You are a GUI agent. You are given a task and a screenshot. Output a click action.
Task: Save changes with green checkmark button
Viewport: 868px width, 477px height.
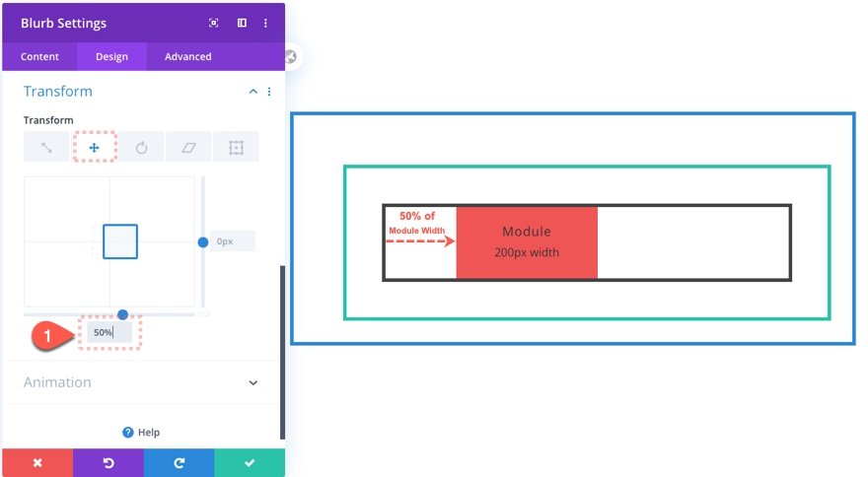pos(250,462)
